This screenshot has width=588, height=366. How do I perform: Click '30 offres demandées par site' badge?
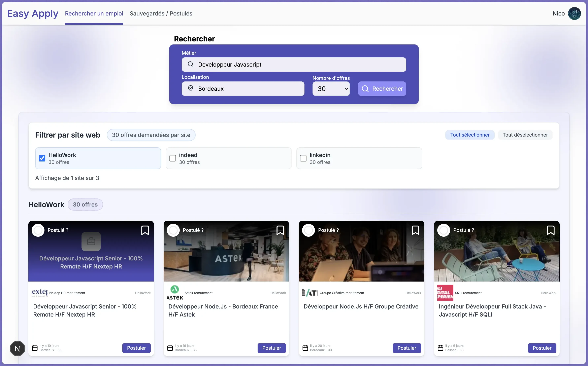click(151, 135)
